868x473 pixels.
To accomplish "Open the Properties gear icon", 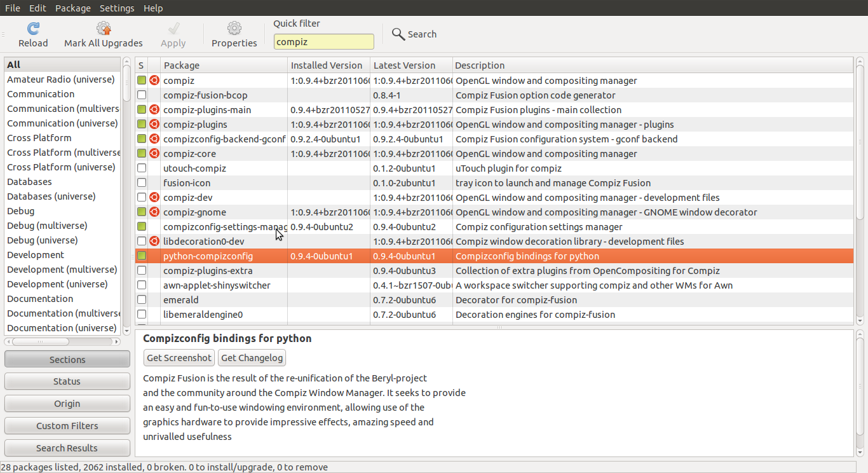I will pos(234,28).
